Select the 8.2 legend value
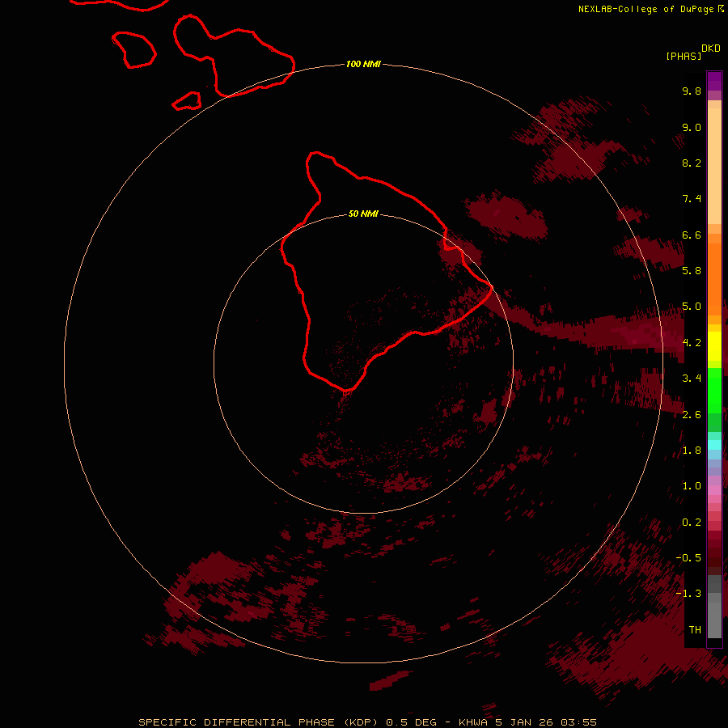 [692, 163]
